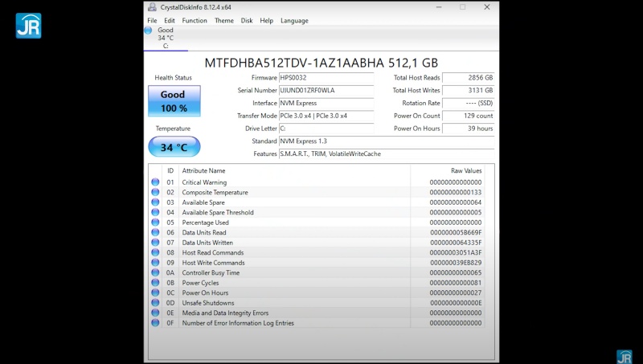Viewport: 643px width, 364px height.
Task: Click the Firmware field showing HPS0032
Action: pos(326,78)
